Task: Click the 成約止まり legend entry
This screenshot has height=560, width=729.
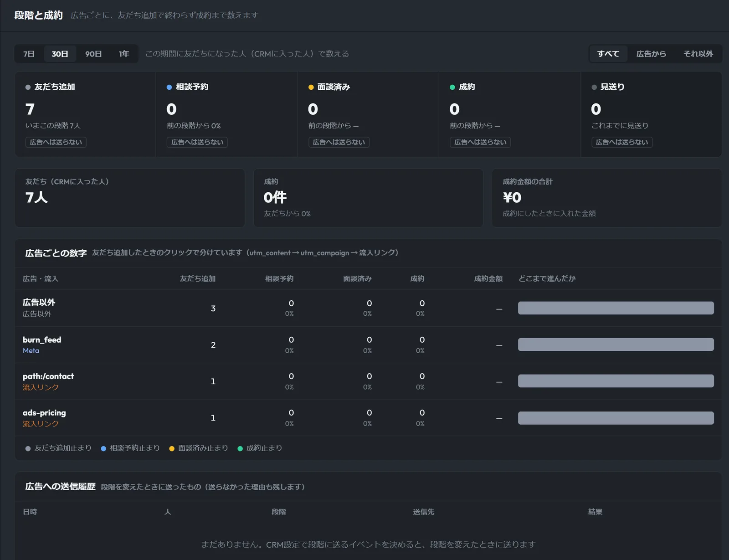Action: [x=260, y=448]
